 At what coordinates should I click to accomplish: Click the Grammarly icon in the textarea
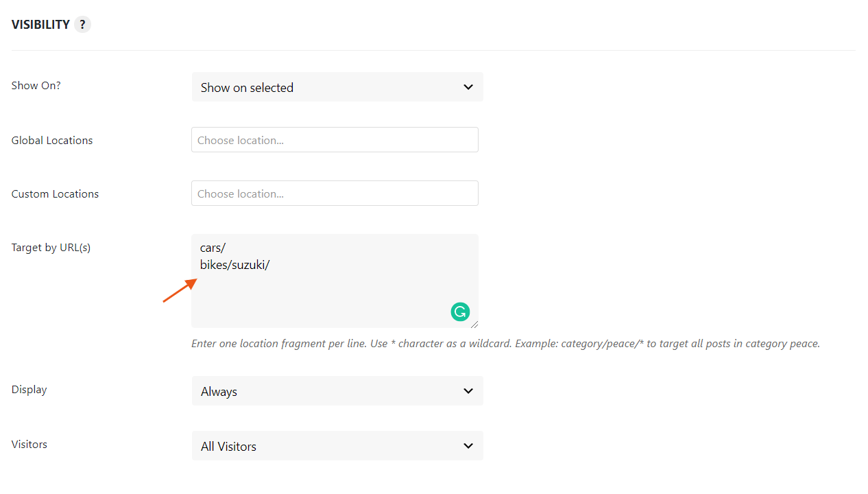click(460, 311)
